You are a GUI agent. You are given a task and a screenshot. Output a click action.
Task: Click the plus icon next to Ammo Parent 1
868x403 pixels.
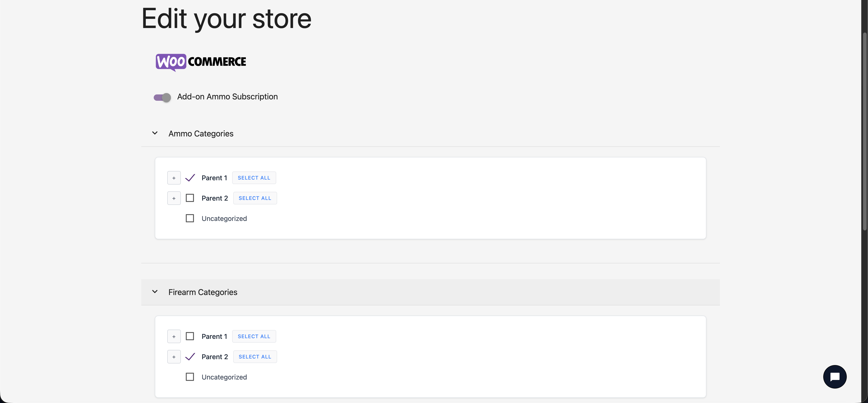point(174,177)
